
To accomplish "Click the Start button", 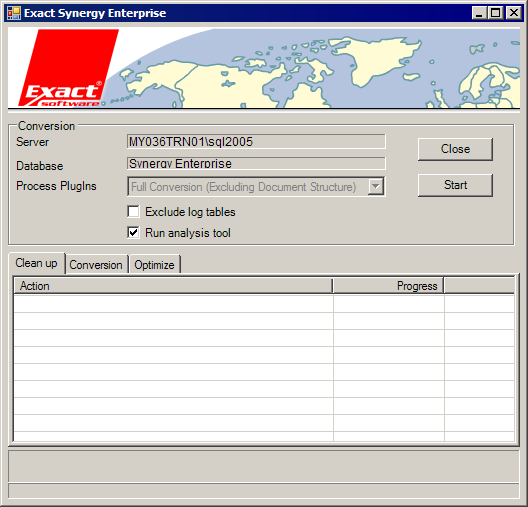I will [455, 185].
